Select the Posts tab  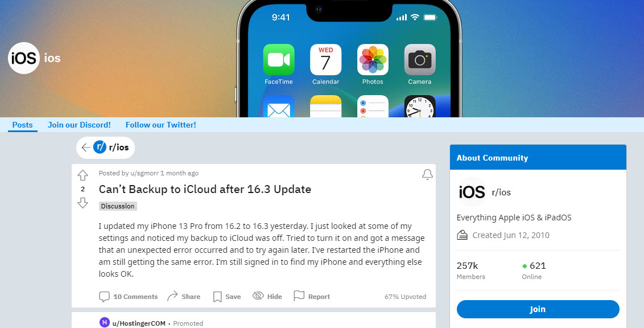pos(22,125)
